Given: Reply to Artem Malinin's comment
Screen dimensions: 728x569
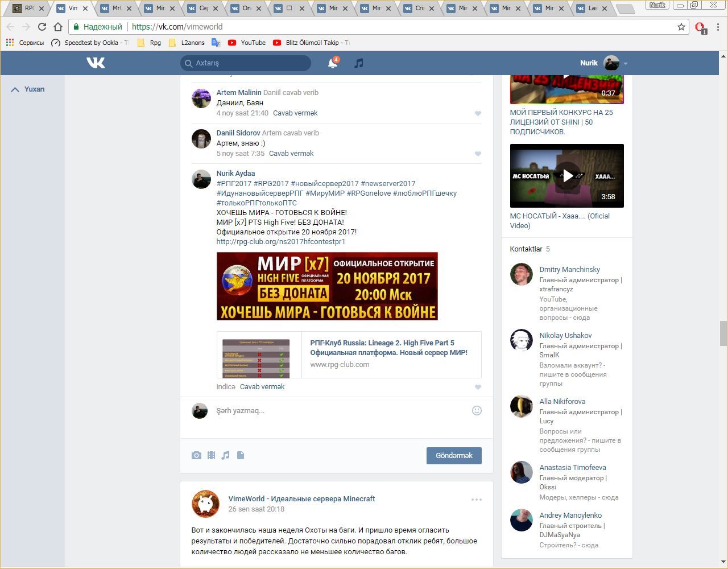Looking at the screenshot, I should click(295, 113).
